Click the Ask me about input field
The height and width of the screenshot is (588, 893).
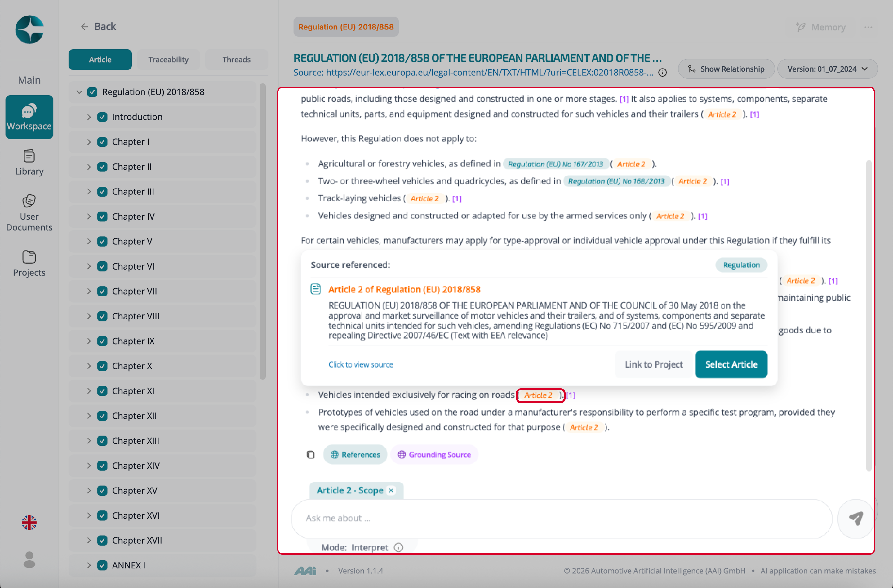tap(561, 519)
